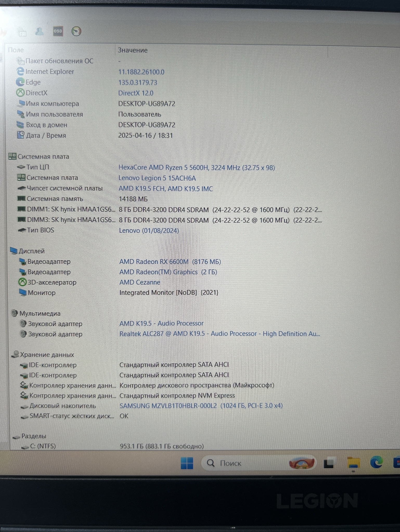This screenshot has width=400, height=532.
Task: Click the icon beside DIMM3 SK hynix
Action: click(22, 220)
